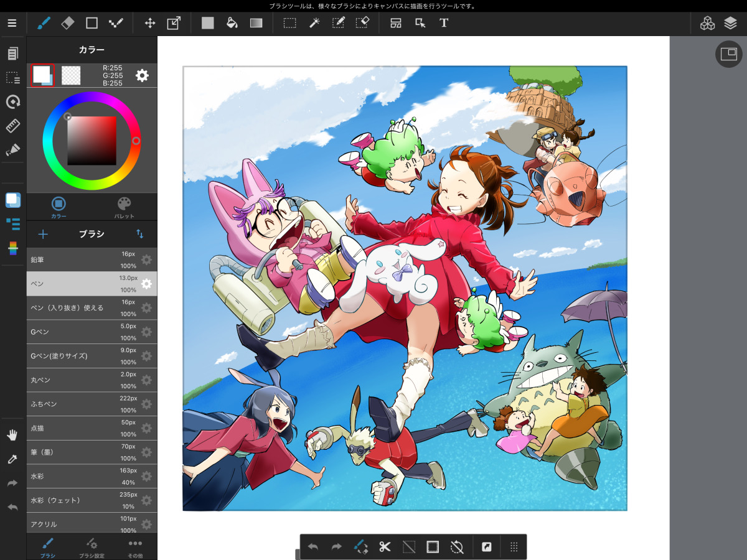747x560 pixels.
Task: Select the Text tool
Action: 444,23
